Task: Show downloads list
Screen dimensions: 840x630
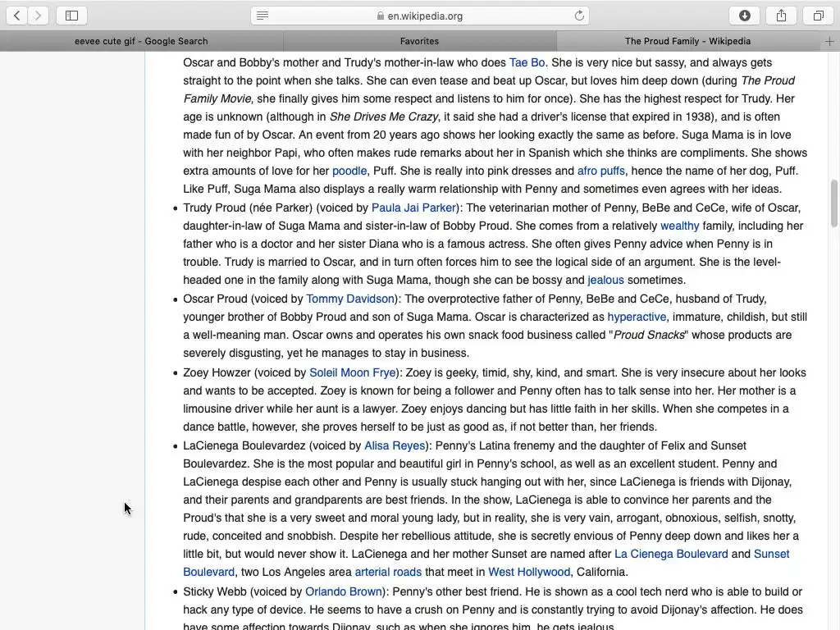Action: [x=745, y=16]
